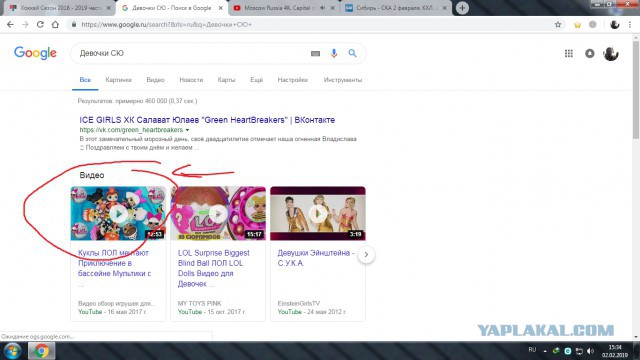Go back with the browser back arrow
The width and height of the screenshot is (640, 360).
point(11,25)
